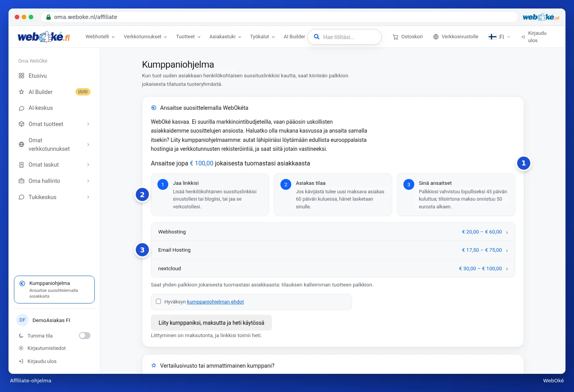Screen dimensions: 574x392
Task: Click the Verkkosivustolle globe icon
Action: pyautogui.click(x=436, y=37)
